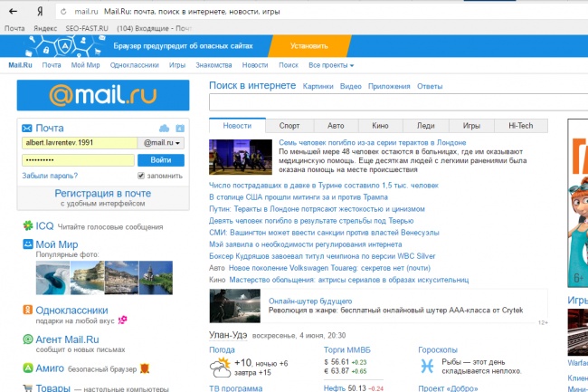The image size is (588, 392).
Task: Open the Одноклассники orange icon
Action: click(28, 310)
